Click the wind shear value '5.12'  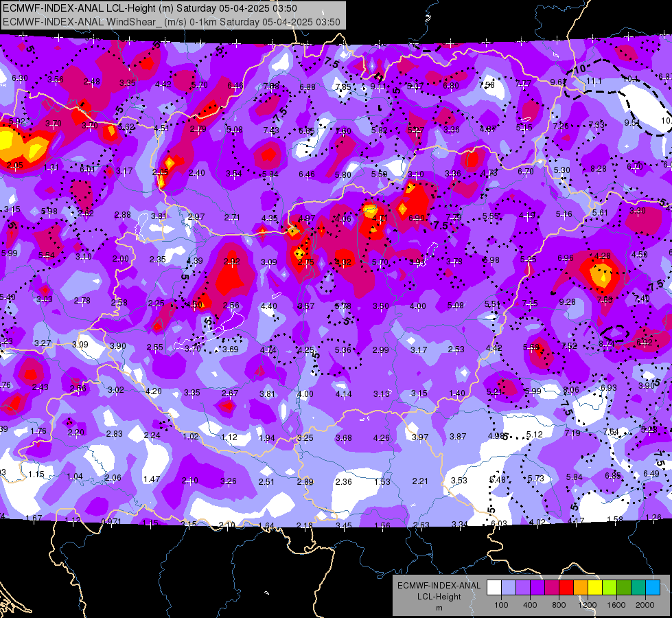click(x=535, y=435)
